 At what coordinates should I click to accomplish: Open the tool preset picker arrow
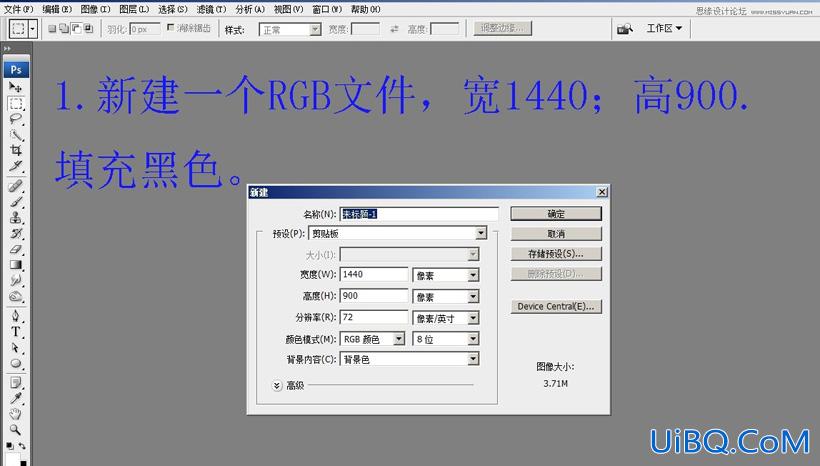click(33, 29)
